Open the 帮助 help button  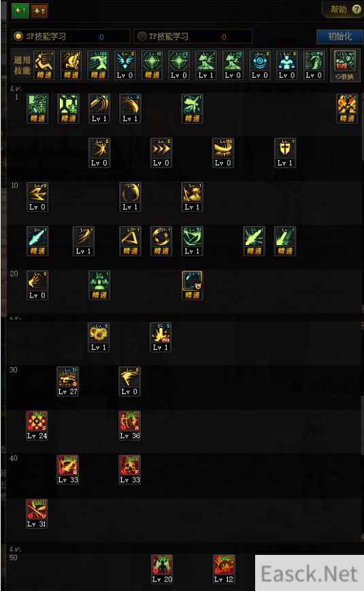coord(344,10)
